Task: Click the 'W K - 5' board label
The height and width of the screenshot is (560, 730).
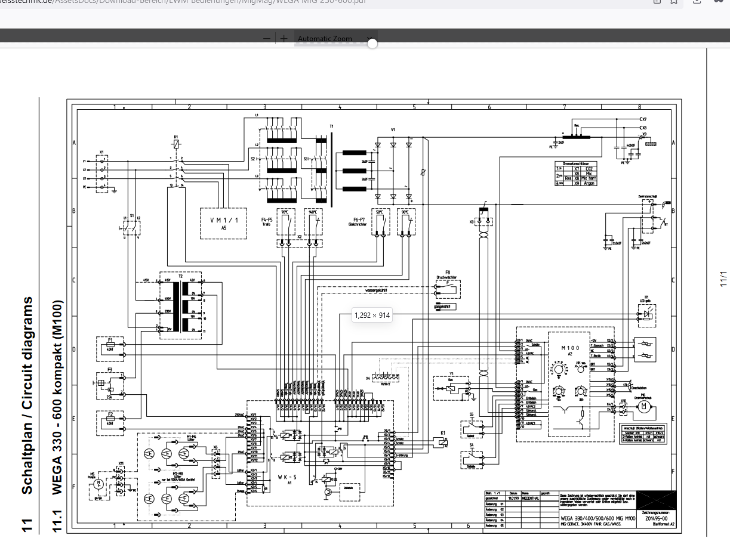Action: [288, 477]
